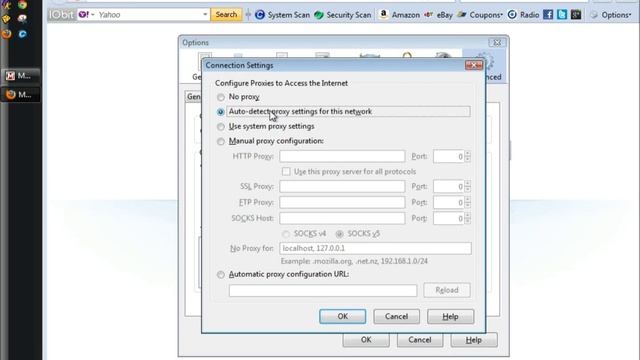Expand the Yahoo search box history arrow
640x360 pixels.
pos(205,15)
